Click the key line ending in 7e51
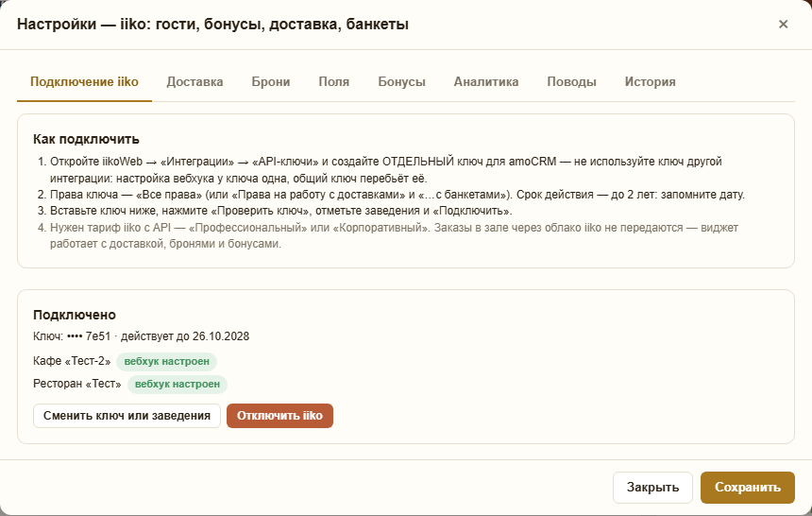Image resolution: width=812 pixels, height=516 pixels. coord(142,336)
